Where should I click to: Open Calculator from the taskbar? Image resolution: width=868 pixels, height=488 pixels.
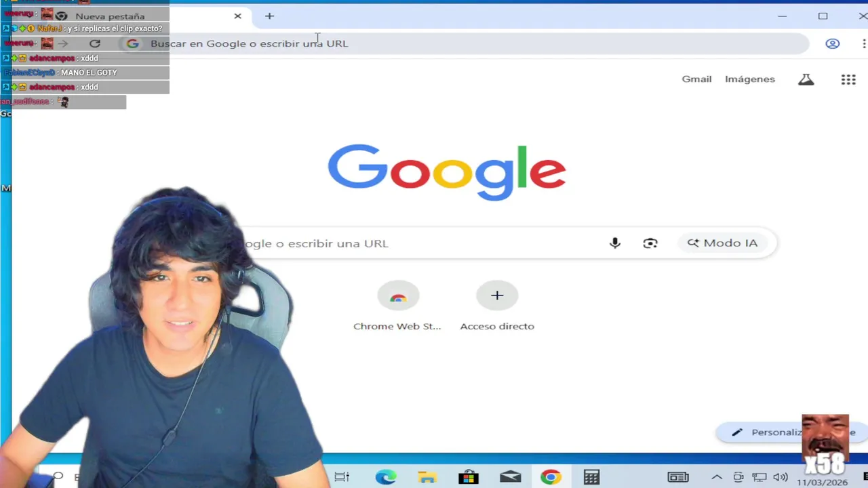[591, 477]
